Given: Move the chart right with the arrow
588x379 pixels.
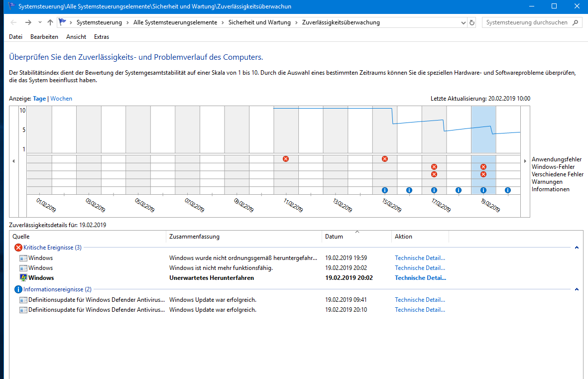Looking at the screenshot, I should tap(525, 161).
